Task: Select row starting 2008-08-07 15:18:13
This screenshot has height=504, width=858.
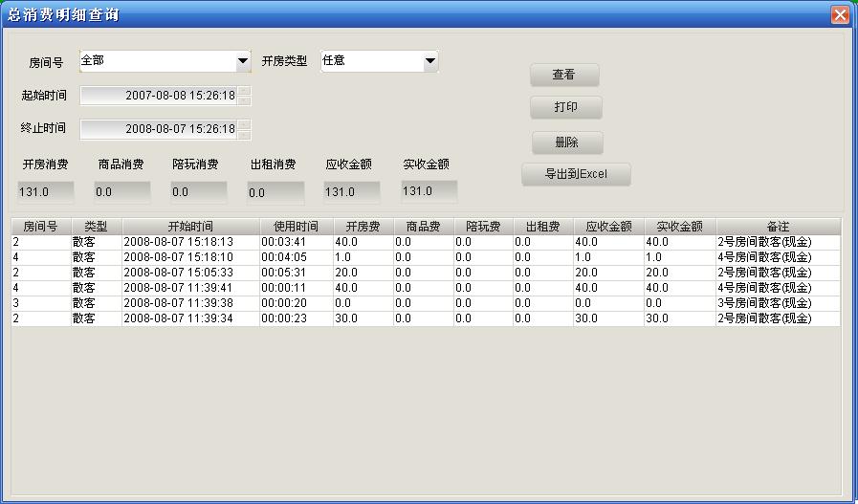Action: tap(426, 242)
